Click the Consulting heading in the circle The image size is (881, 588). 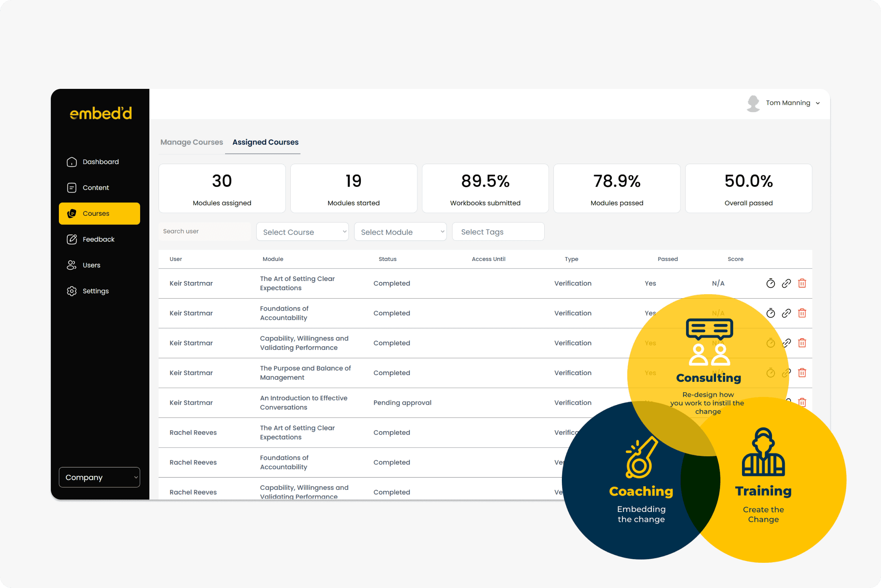(708, 378)
